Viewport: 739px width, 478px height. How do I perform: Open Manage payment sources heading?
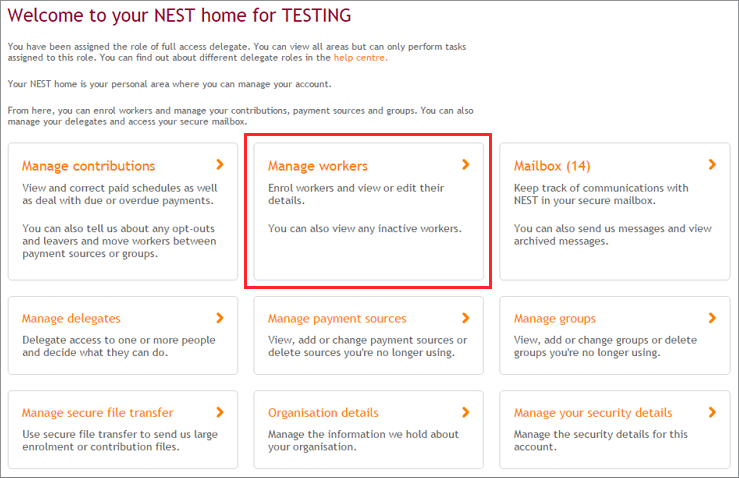coord(337,319)
